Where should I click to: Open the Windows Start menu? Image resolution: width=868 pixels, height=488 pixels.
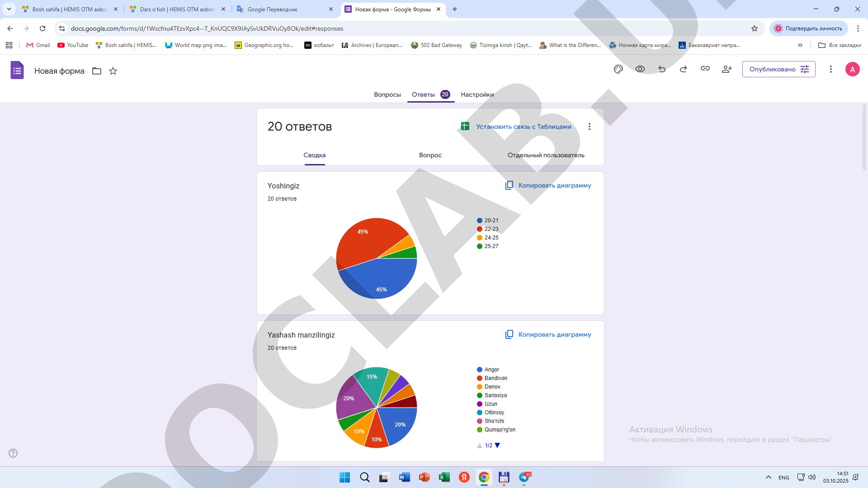[x=344, y=477]
